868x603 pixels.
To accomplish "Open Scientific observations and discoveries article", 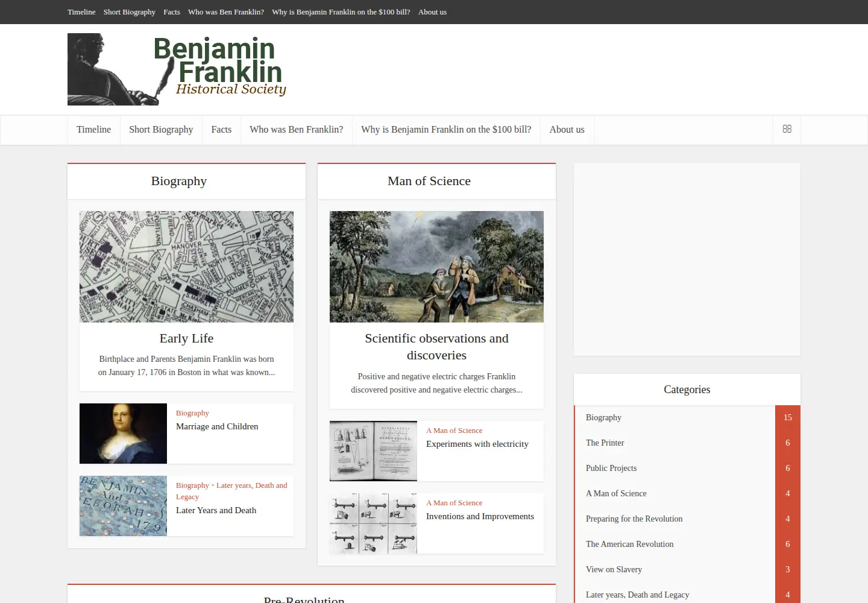I will click(436, 347).
